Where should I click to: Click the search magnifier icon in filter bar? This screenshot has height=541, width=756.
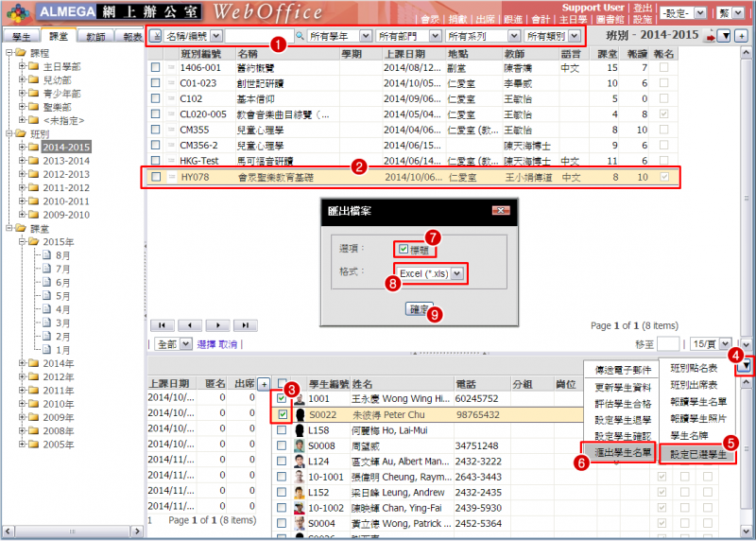pyautogui.click(x=300, y=36)
